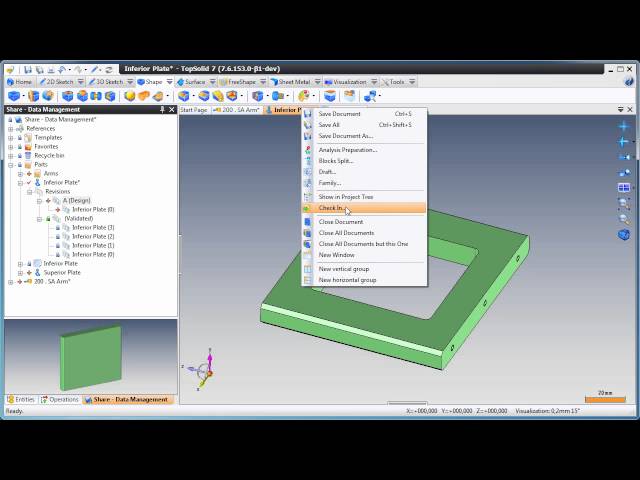This screenshot has width=640, height=480.
Task: Collapse the Parts folder in the tree
Action: coord(10,165)
